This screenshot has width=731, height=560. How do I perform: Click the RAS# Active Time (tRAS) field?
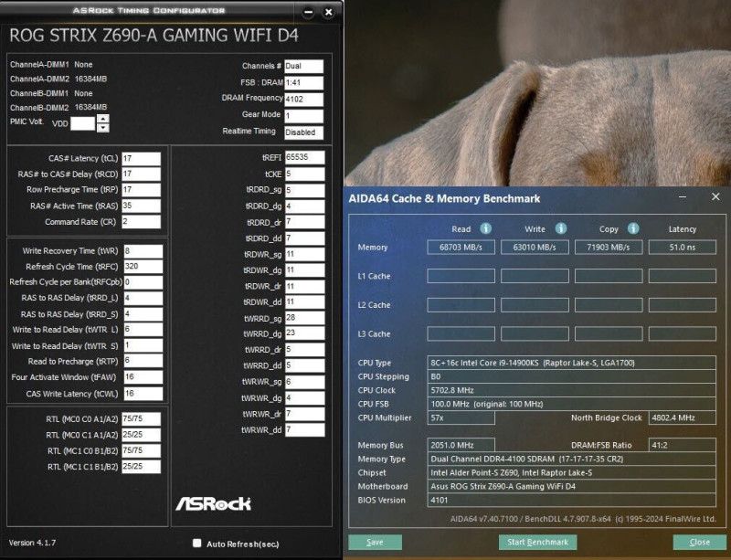[142, 206]
